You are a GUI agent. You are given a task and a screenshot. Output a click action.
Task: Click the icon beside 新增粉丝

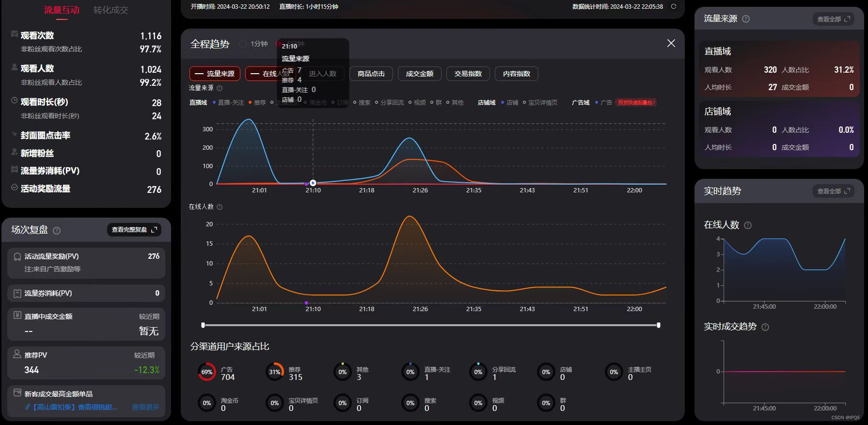pyautogui.click(x=15, y=152)
